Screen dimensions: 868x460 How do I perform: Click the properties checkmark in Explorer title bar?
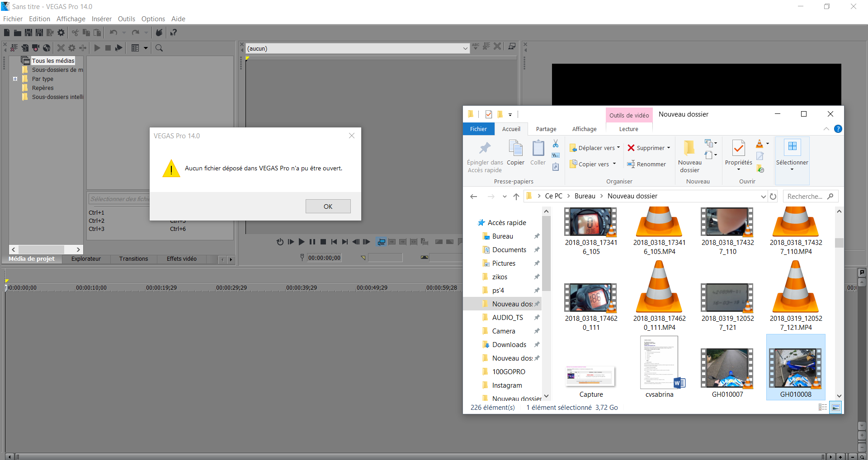(x=489, y=114)
